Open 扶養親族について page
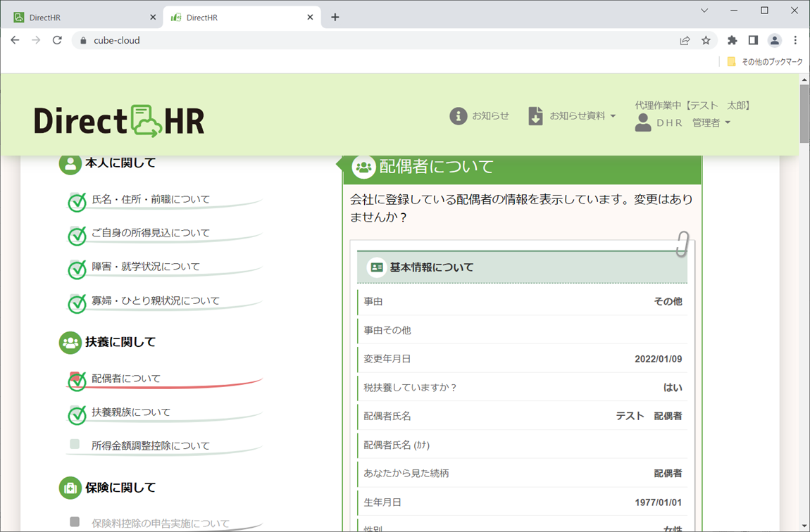The height and width of the screenshot is (532, 810). pos(131,412)
